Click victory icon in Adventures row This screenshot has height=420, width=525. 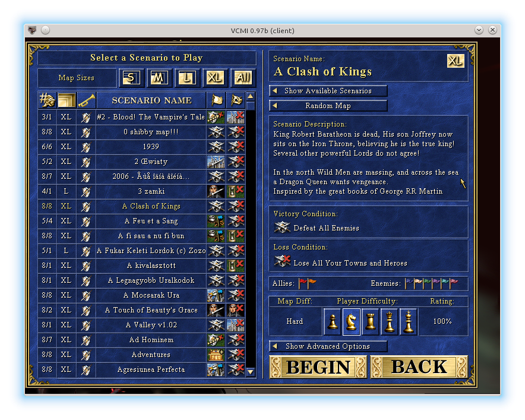click(x=215, y=355)
